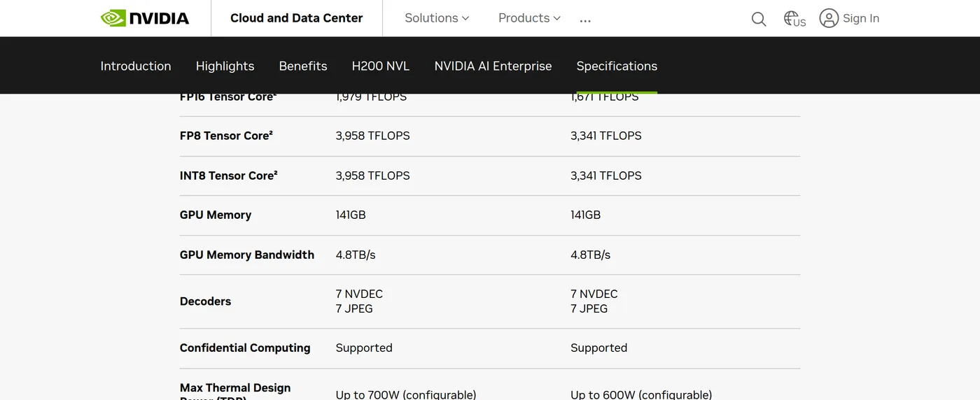980x400 pixels.
Task: Click the GPU Memory row label
Action: 216,215
